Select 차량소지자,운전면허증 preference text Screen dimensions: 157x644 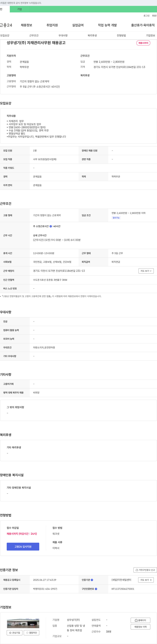coord(44,348)
